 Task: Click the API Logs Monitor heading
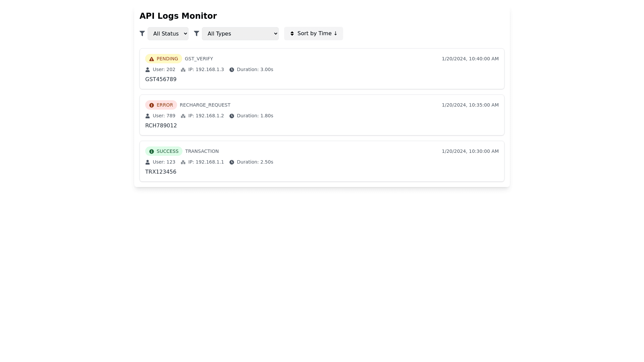[178, 16]
